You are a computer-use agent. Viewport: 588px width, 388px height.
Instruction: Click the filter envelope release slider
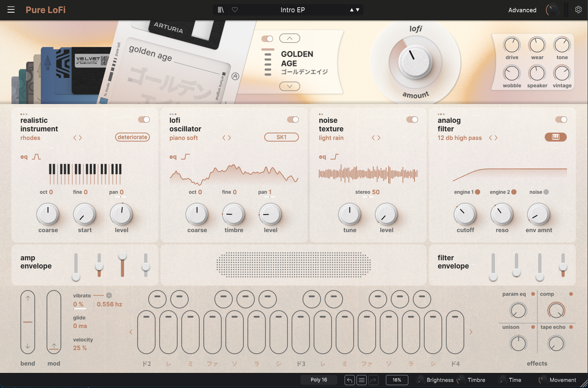563,265
